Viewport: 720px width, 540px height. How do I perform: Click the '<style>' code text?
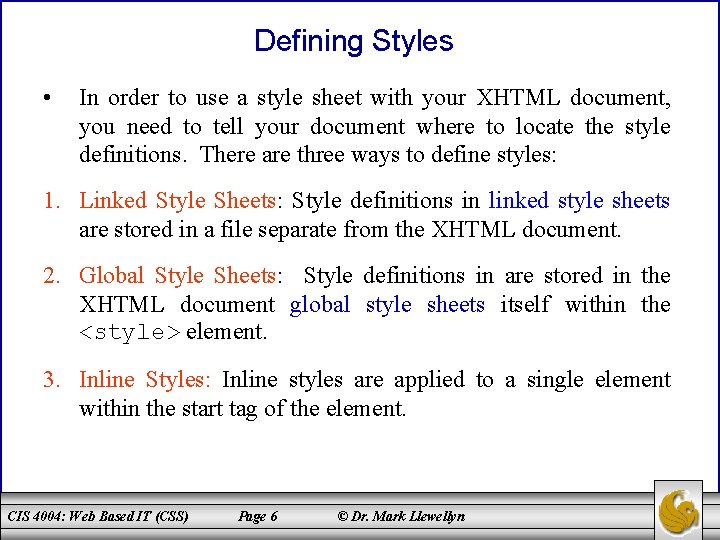coord(130,332)
